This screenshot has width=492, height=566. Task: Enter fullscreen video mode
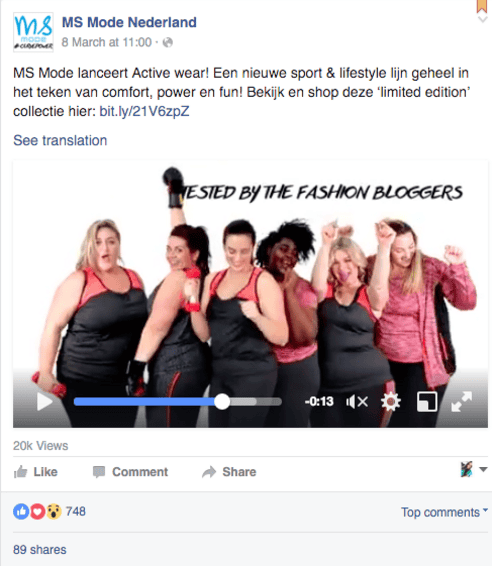click(x=462, y=401)
